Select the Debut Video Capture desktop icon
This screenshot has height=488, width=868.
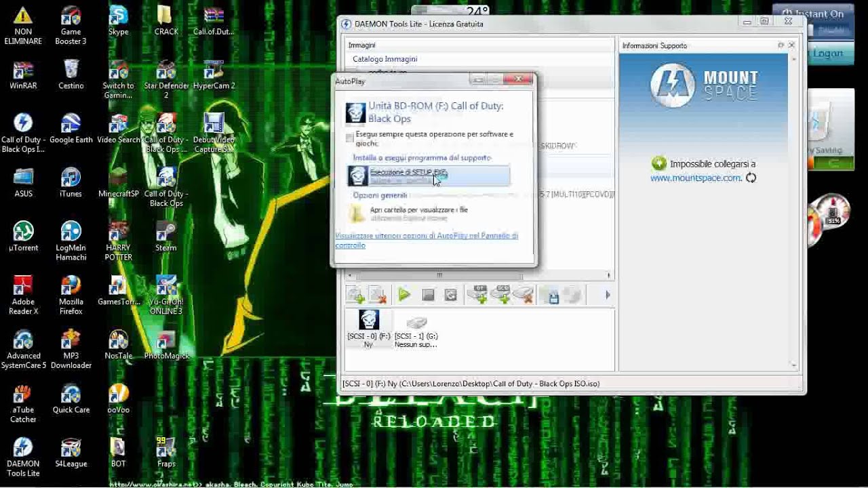tap(214, 134)
